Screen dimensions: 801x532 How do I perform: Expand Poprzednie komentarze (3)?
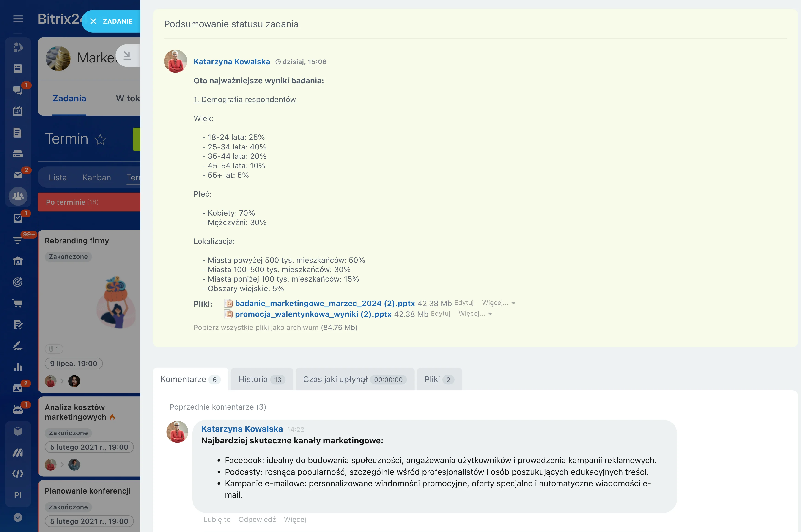point(218,407)
